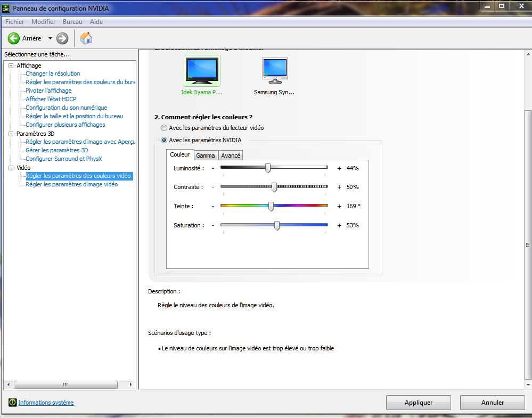Click the minus sign beside Luminosité slider
532x418 pixels.
click(x=213, y=168)
